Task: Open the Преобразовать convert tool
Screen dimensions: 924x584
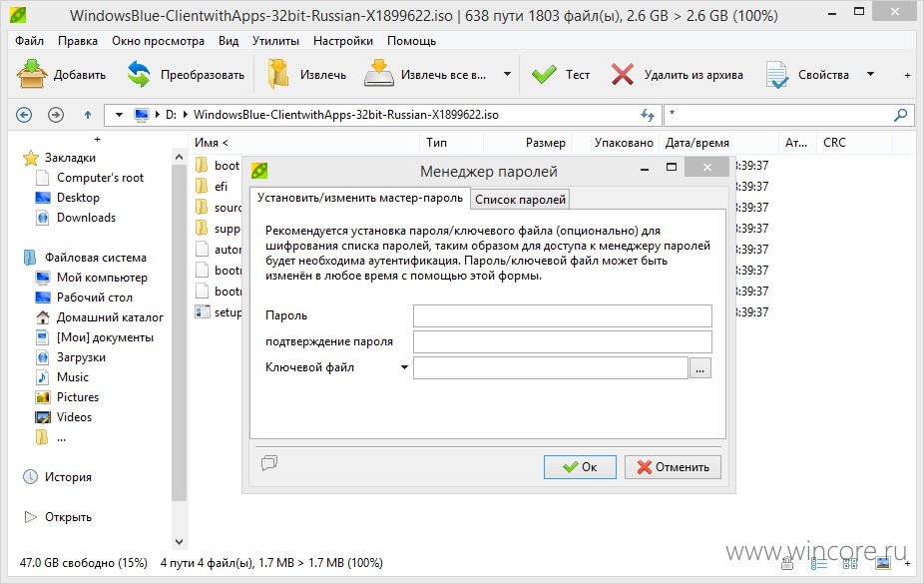Action: pos(186,75)
